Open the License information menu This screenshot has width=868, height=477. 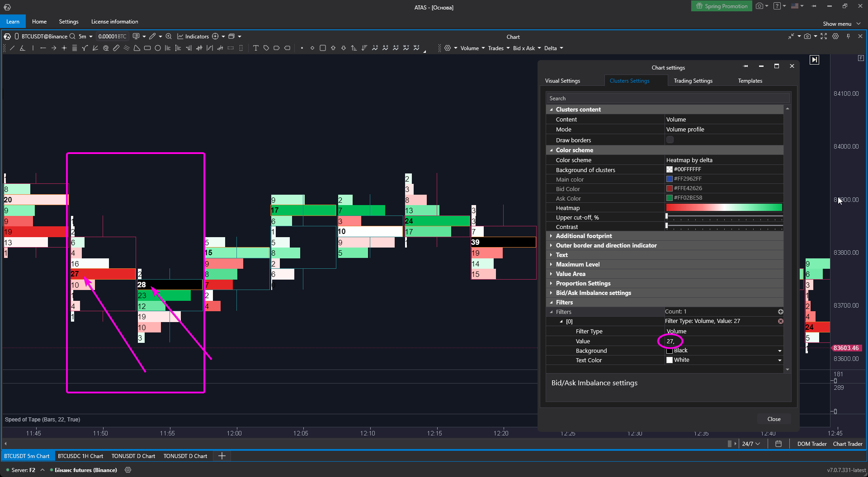115,21
